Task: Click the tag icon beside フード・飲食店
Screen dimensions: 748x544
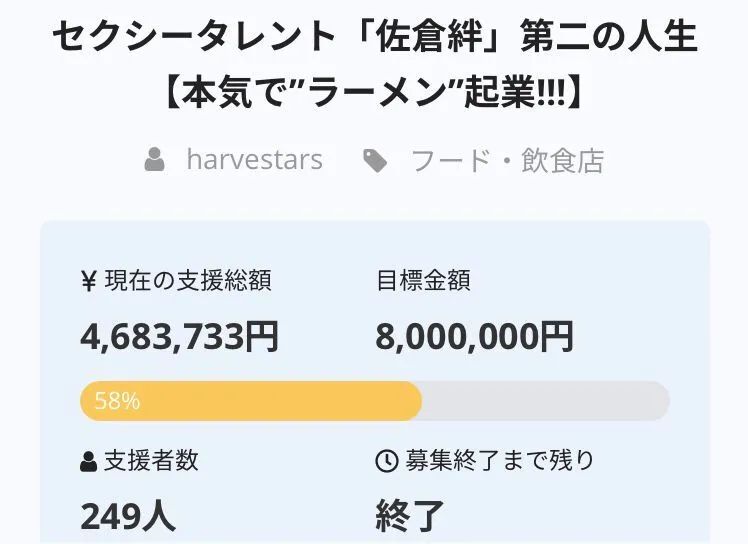Action: [x=375, y=160]
